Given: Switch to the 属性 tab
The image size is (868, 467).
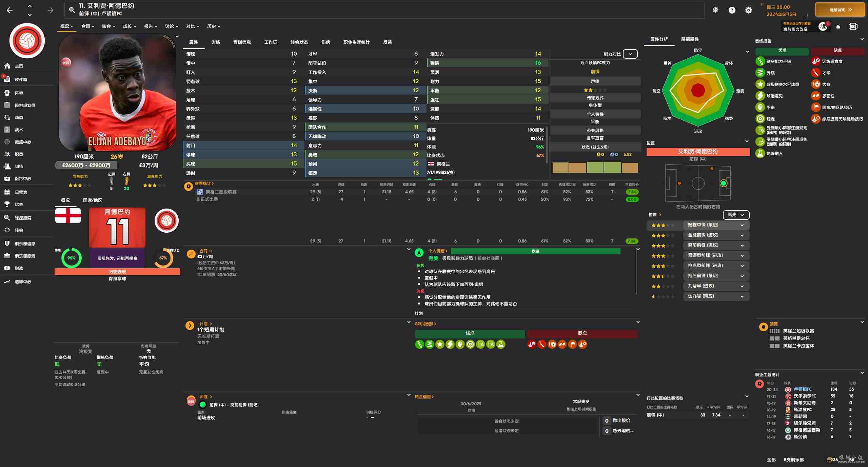Looking at the screenshot, I should (194, 42).
